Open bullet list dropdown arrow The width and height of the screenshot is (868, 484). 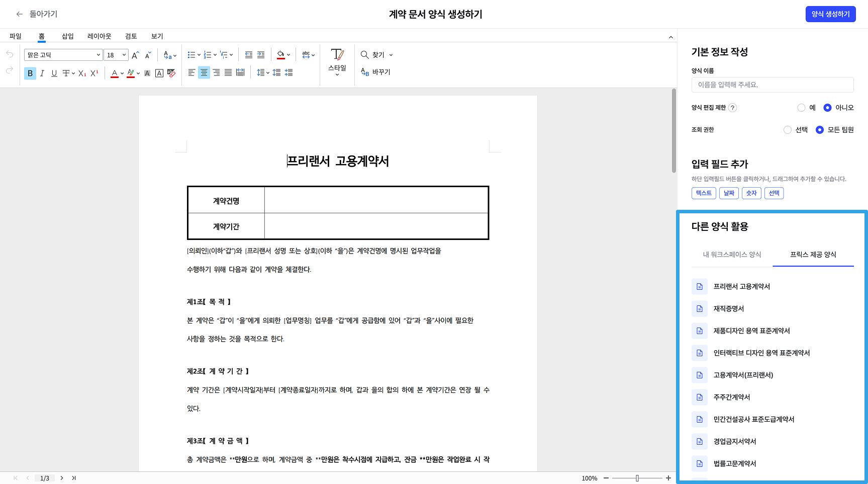199,55
